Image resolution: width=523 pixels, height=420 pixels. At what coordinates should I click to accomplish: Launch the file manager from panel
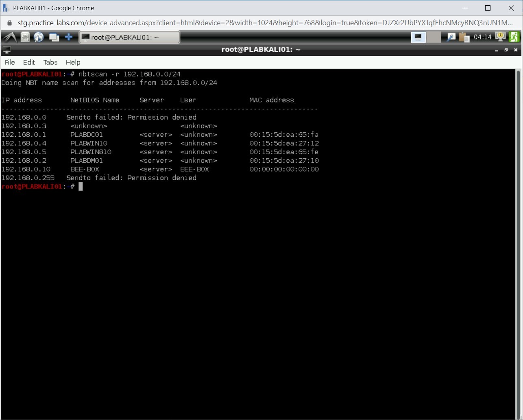pos(25,37)
